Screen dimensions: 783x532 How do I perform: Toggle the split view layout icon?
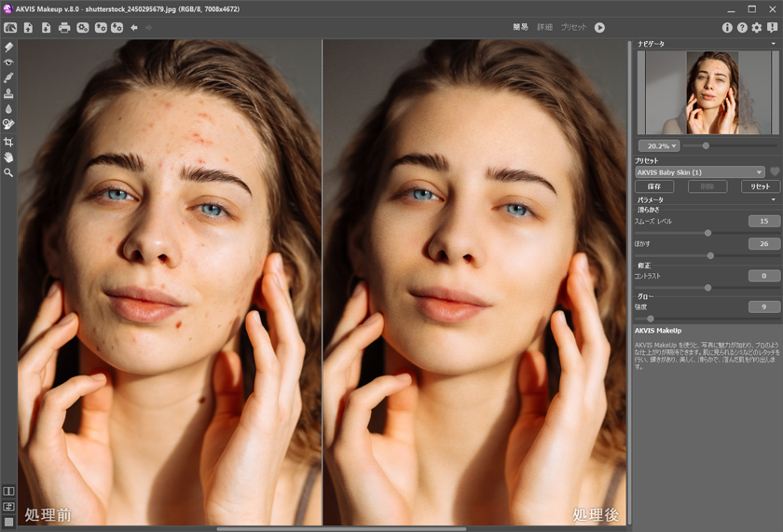pos(8,507)
